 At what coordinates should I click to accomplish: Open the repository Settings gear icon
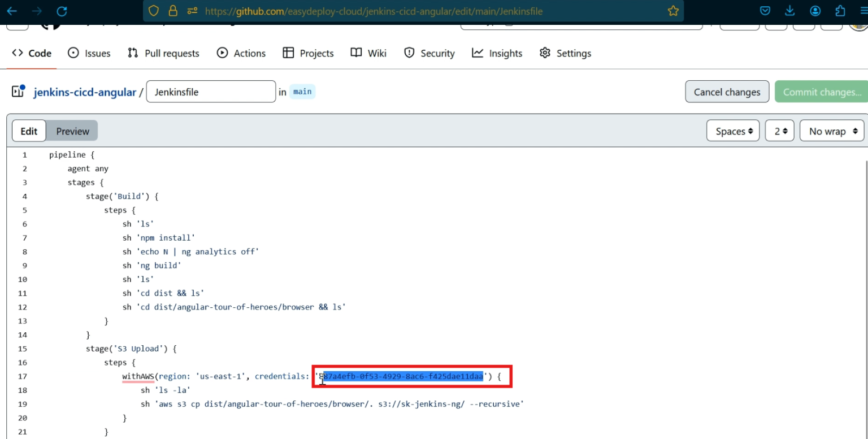pos(545,53)
